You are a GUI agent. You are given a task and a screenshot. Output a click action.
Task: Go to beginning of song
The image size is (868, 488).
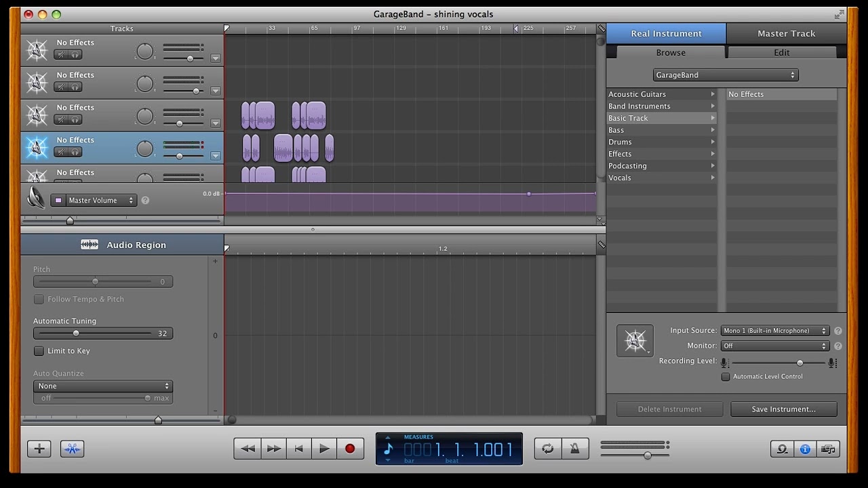point(298,449)
